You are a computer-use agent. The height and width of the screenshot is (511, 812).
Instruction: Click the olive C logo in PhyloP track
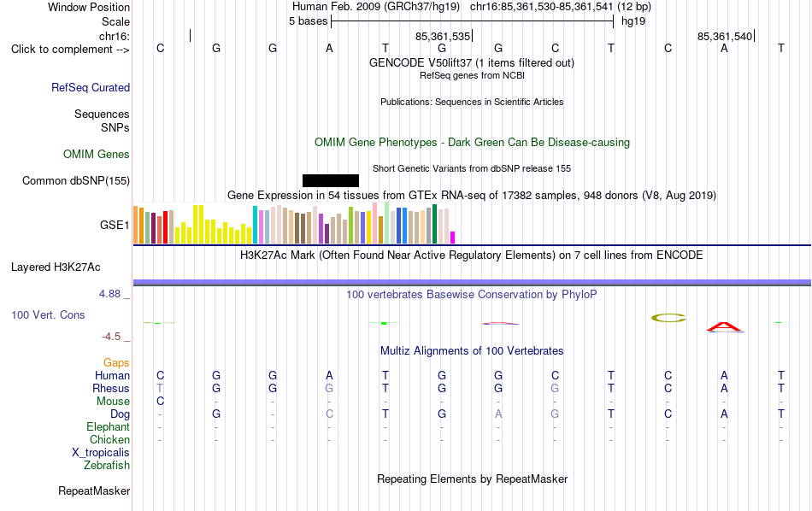click(x=668, y=318)
